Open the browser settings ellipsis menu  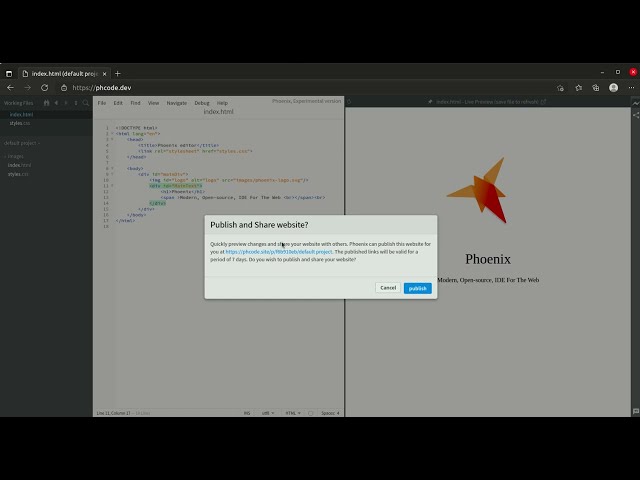click(631, 88)
